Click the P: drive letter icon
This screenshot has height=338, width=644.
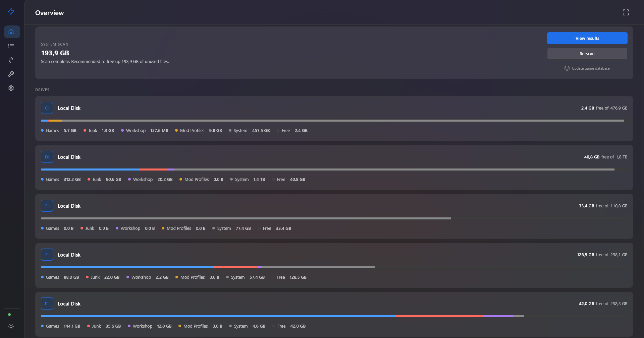pyautogui.click(x=47, y=303)
